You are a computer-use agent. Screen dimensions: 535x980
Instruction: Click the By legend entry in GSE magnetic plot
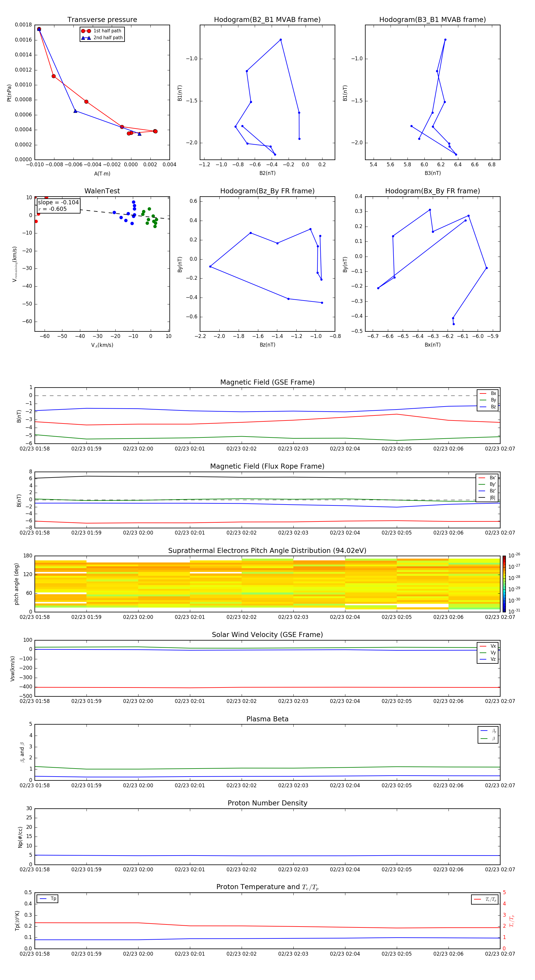pos(488,400)
